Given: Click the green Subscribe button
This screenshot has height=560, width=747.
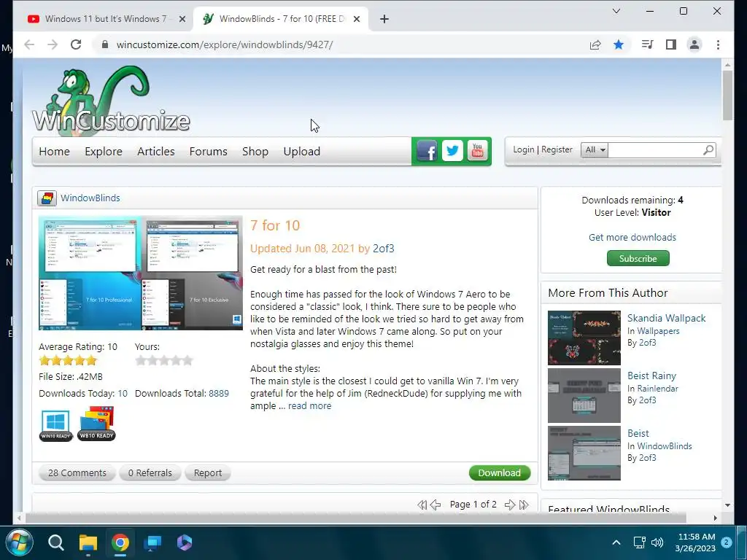Looking at the screenshot, I should coord(638,259).
